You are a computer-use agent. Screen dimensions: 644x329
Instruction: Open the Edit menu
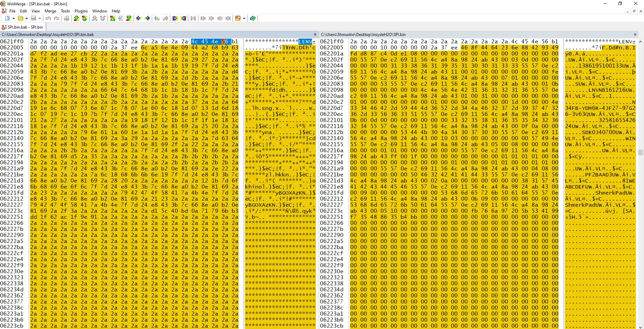(x=24, y=11)
